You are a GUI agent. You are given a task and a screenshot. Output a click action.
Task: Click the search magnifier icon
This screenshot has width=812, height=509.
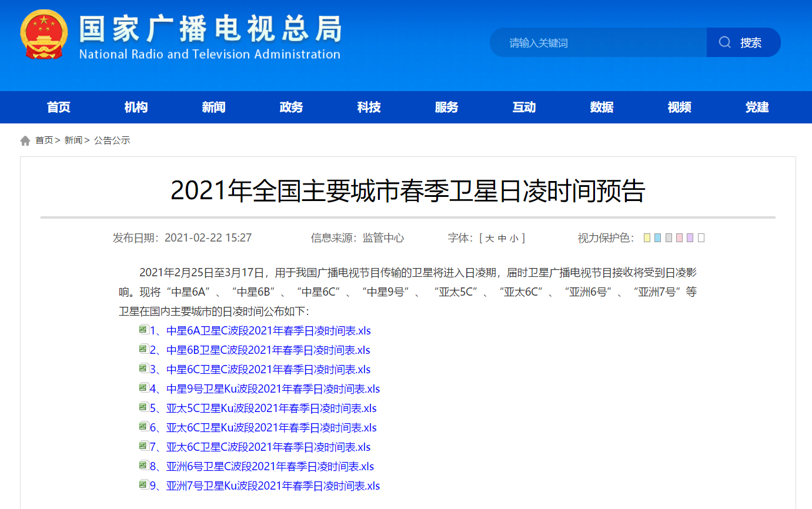coord(725,42)
